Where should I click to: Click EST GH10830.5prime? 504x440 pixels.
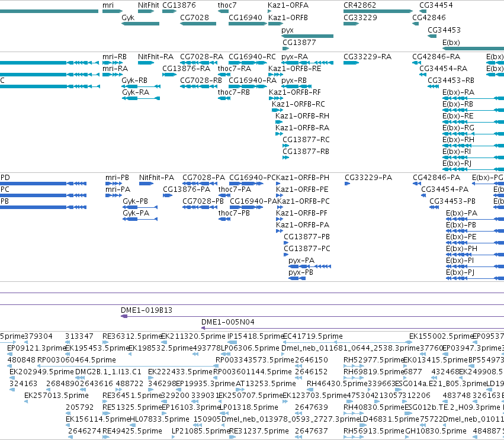pyautogui.click(x=407, y=437)
